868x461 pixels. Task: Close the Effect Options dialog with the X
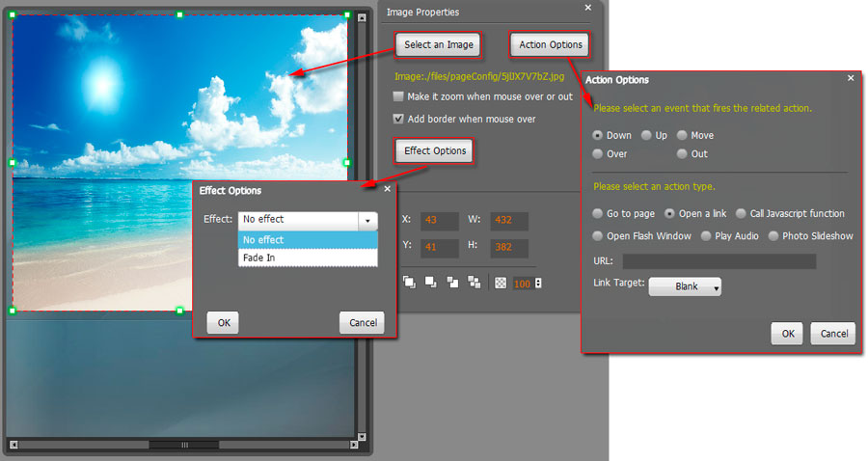tap(388, 190)
